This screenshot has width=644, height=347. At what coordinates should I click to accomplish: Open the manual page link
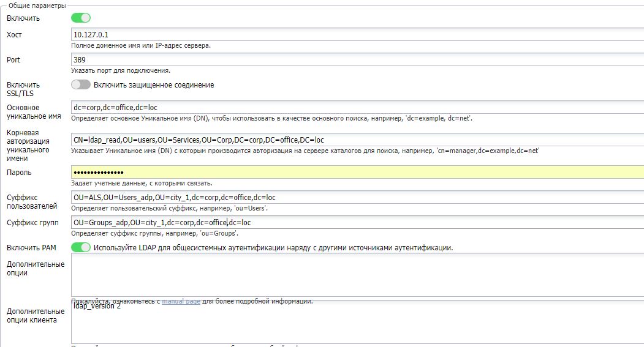[x=181, y=302]
